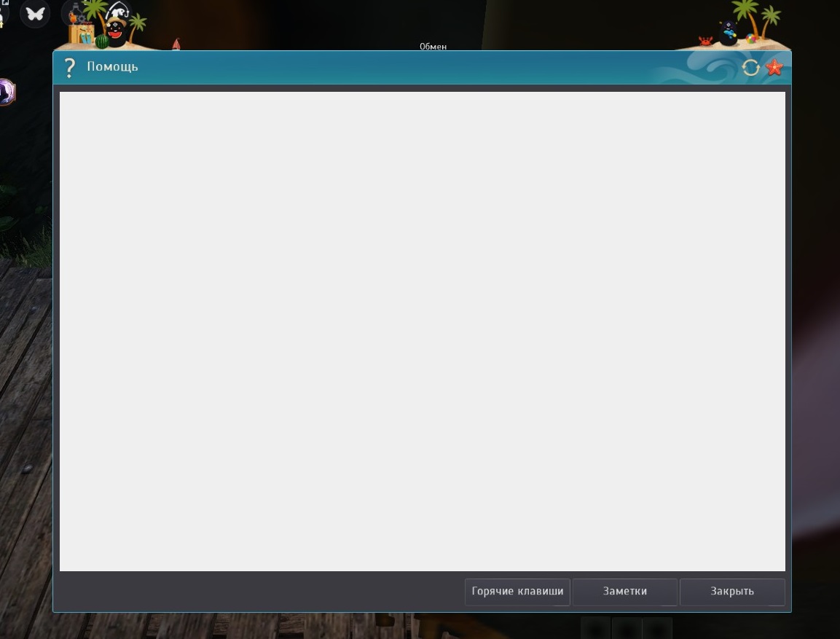This screenshot has height=639, width=840.
Task: Click inside the blank help content area
Action: [x=422, y=331]
